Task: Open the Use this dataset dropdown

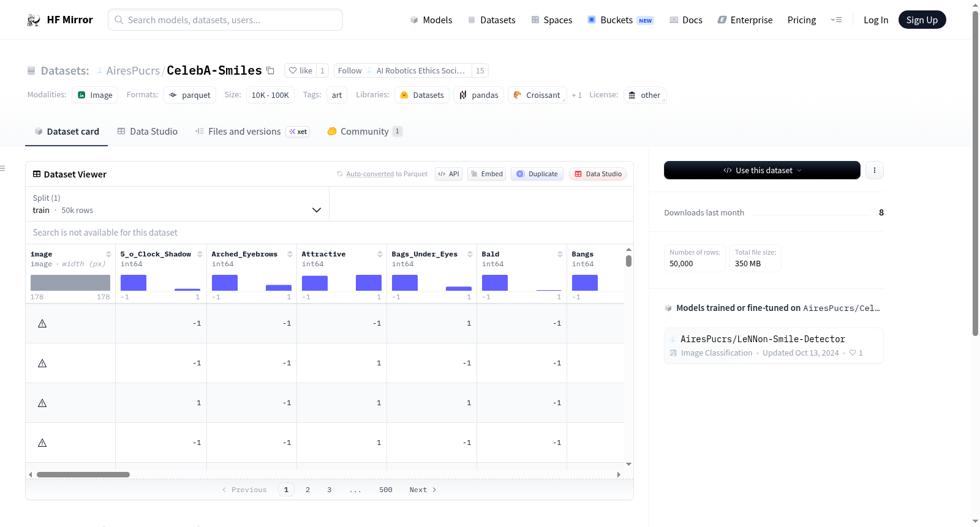Action: click(x=762, y=170)
